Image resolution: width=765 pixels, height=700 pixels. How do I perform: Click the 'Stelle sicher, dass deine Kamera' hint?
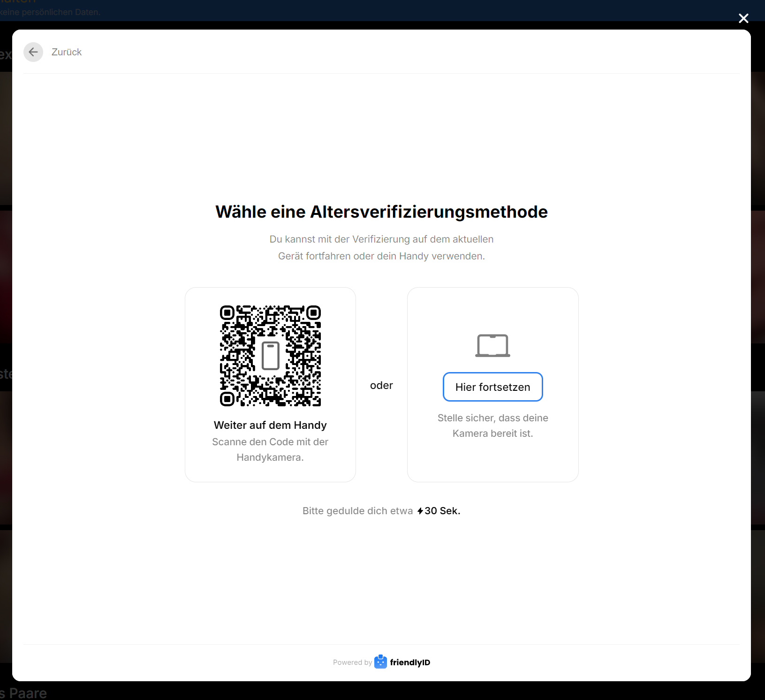click(492, 426)
